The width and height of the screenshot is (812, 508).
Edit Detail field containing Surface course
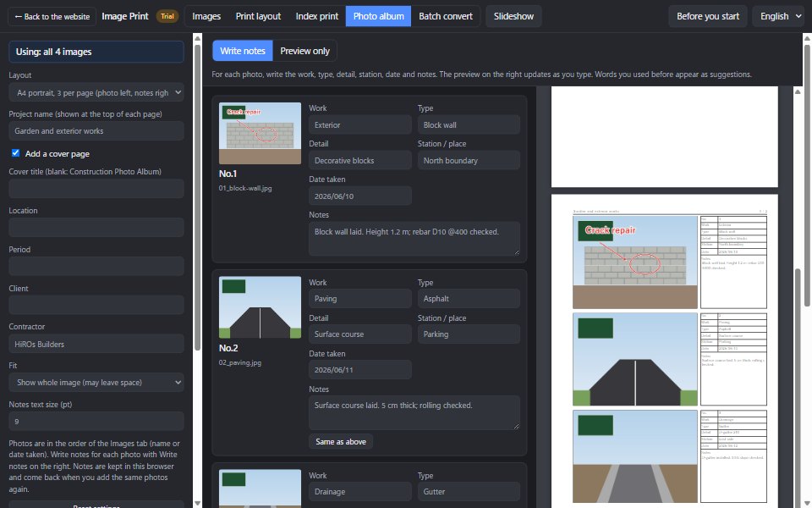click(360, 334)
